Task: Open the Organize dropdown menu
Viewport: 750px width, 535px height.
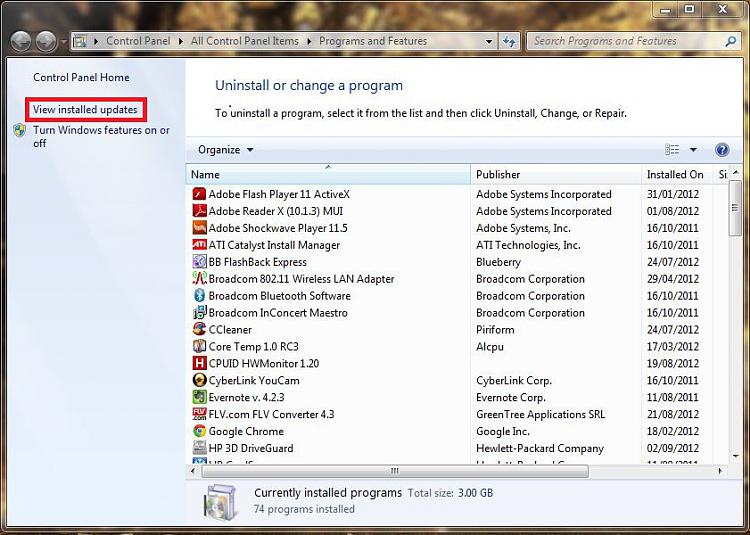Action: coord(226,150)
